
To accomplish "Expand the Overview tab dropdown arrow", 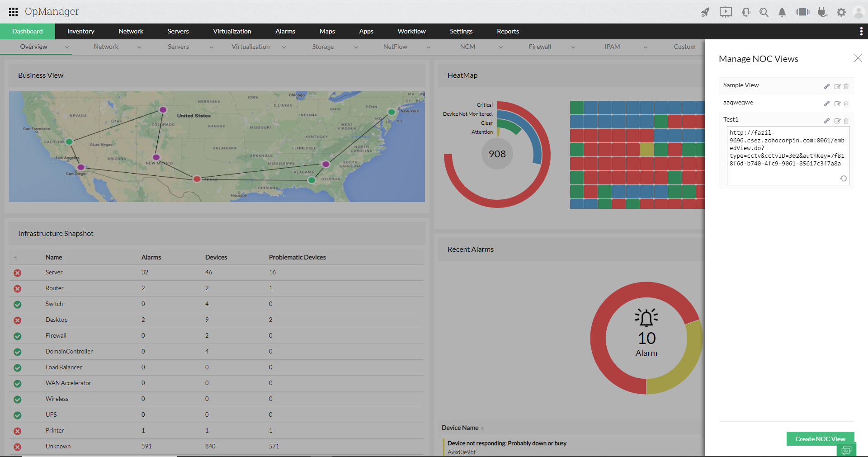I will (67, 47).
